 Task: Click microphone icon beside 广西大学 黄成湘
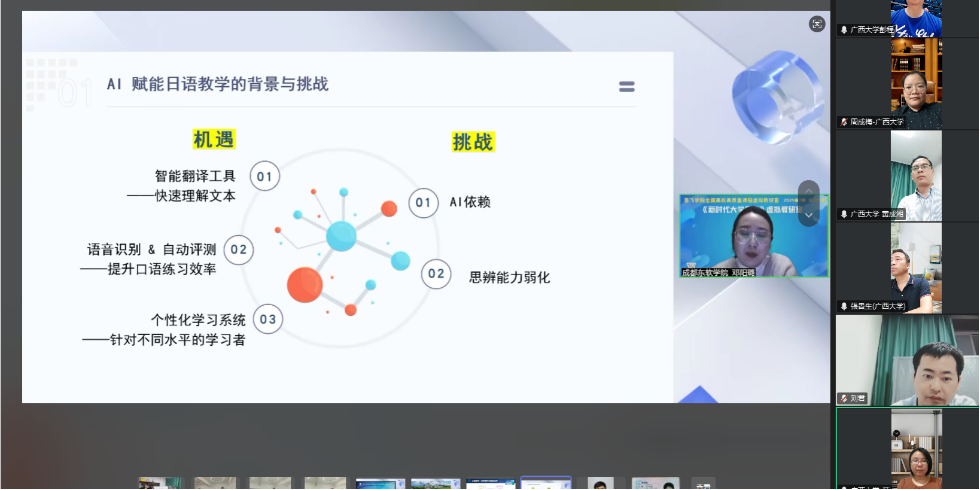pos(844,214)
